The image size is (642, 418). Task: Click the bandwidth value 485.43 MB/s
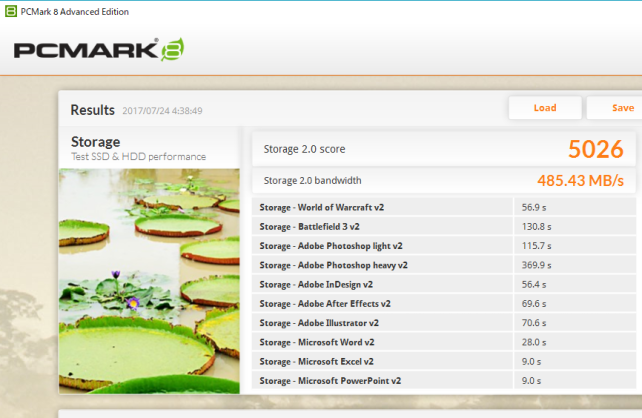[580, 181]
